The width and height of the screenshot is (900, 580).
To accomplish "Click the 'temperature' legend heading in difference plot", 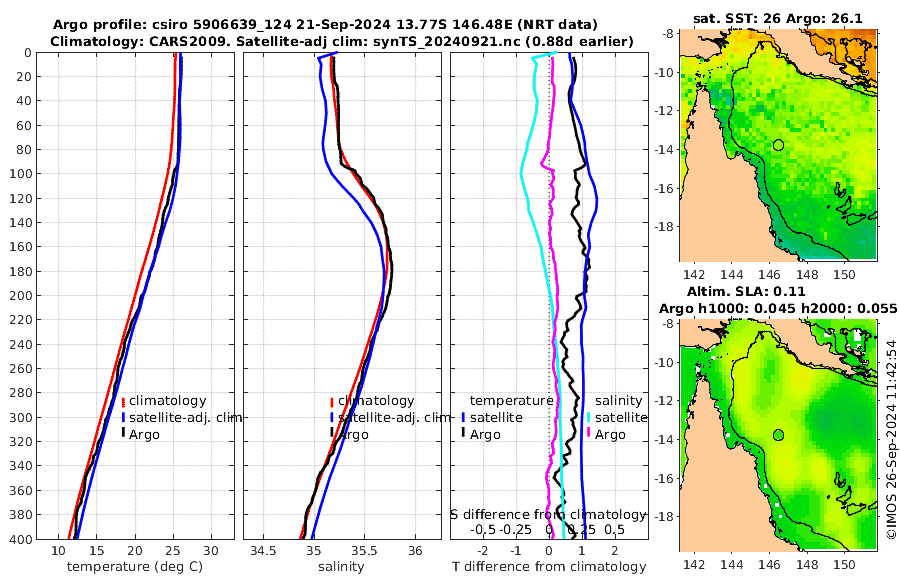I will (511, 400).
